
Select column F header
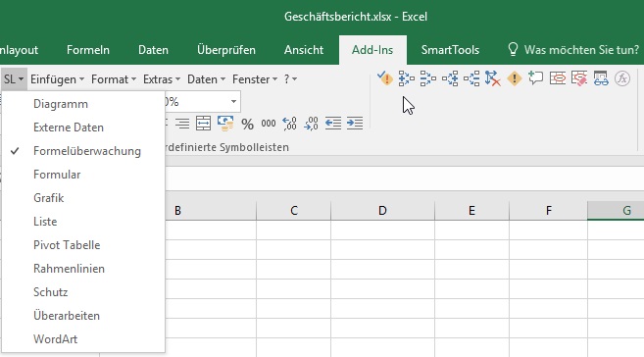point(548,211)
